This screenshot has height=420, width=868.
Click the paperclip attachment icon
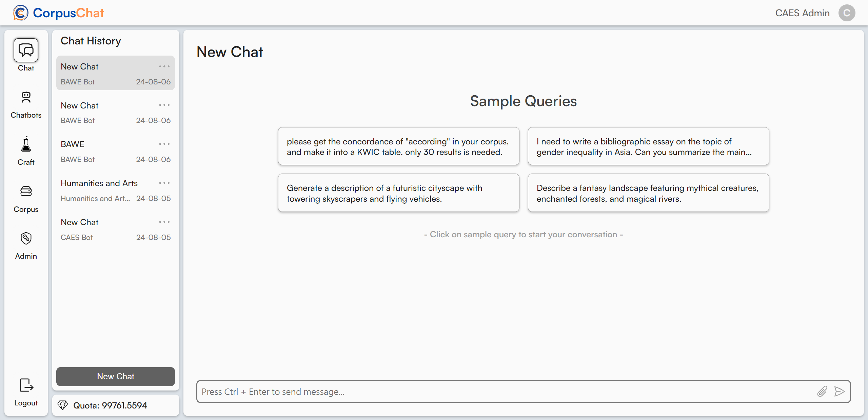pos(822,392)
